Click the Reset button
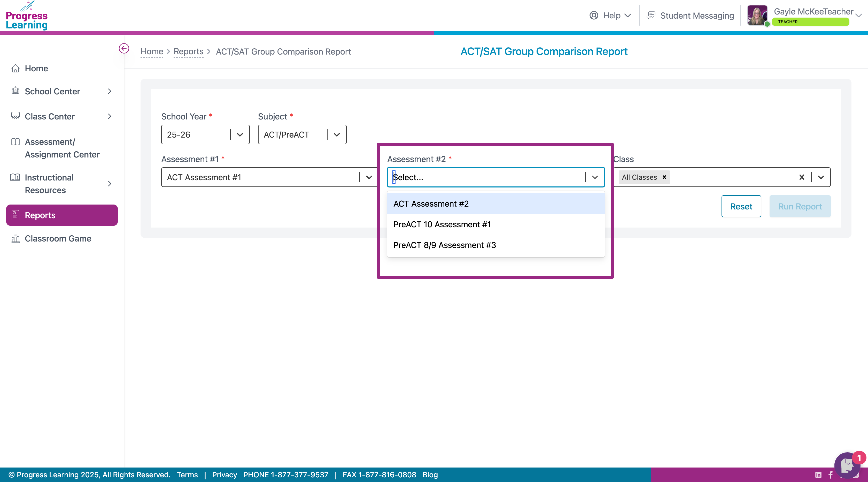This screenshot has height=482, width=868. tap(741, 206)
